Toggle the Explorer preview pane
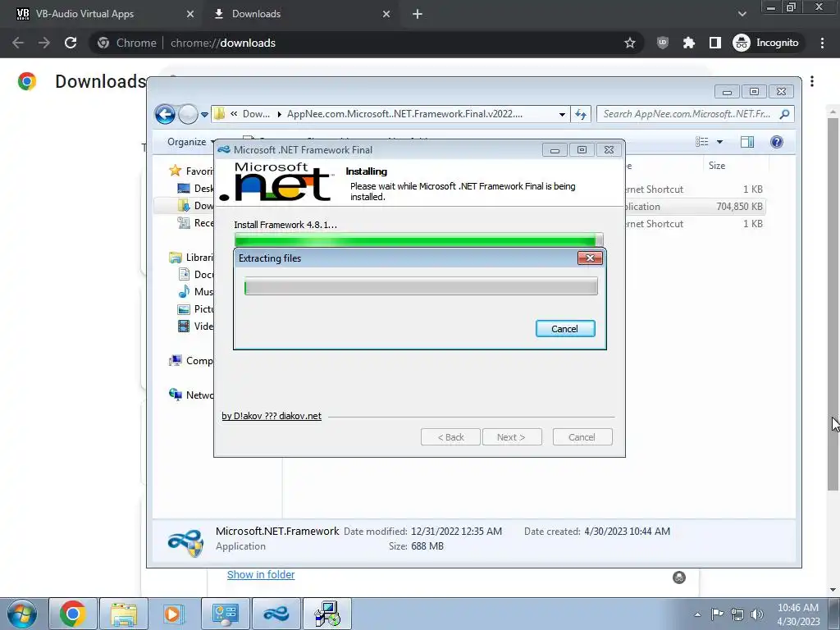840x630 pixels. point(746,141)
